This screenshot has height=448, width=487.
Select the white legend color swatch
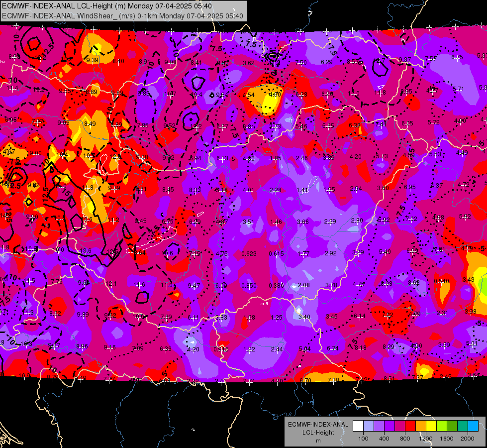click(358, 426)
